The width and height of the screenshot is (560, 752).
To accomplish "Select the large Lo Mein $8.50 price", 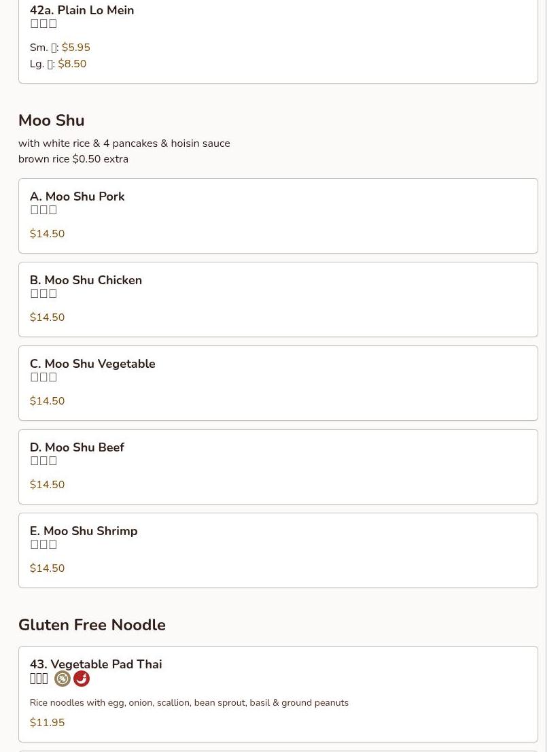I will tap(72, 64).
